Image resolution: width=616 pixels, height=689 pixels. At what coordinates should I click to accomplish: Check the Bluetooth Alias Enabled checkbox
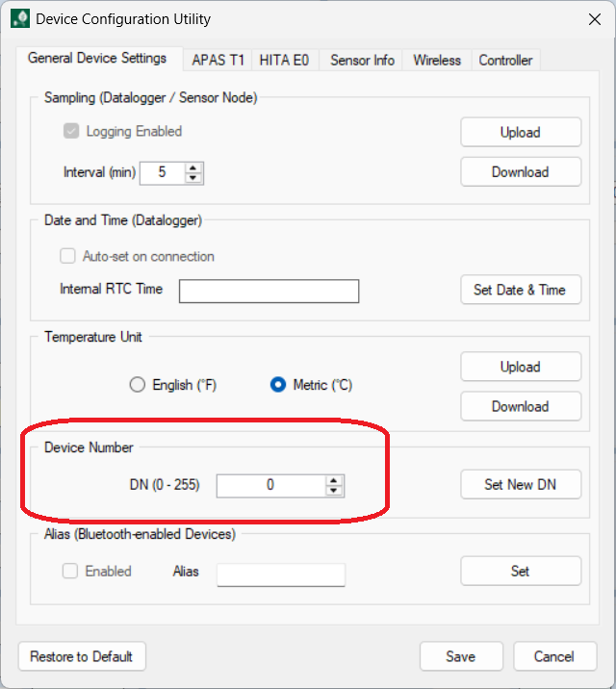click(x=70, y=571)
